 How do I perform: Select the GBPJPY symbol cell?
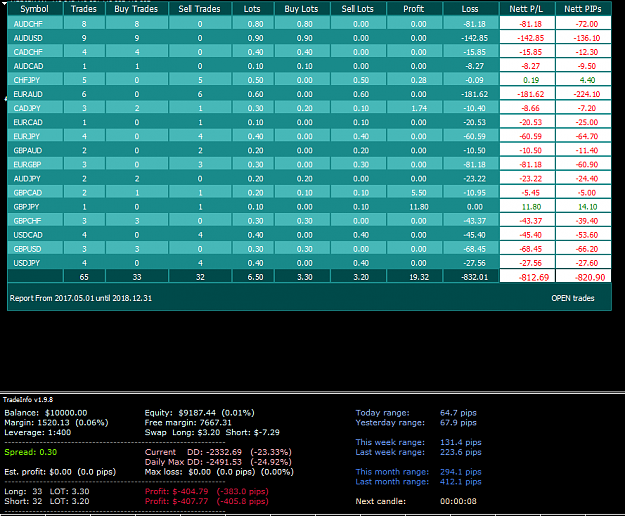pyautogui.click(x=35, y=207)
